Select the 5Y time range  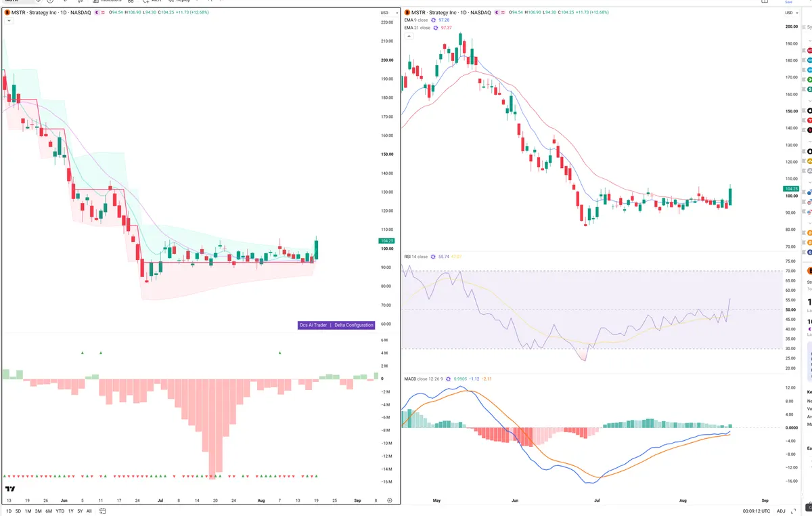80,511
